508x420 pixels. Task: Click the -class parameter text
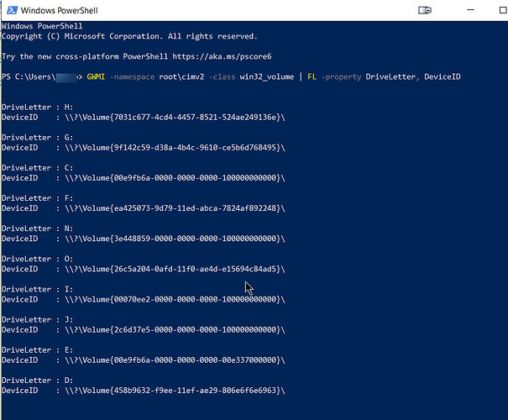coord(223,76)
